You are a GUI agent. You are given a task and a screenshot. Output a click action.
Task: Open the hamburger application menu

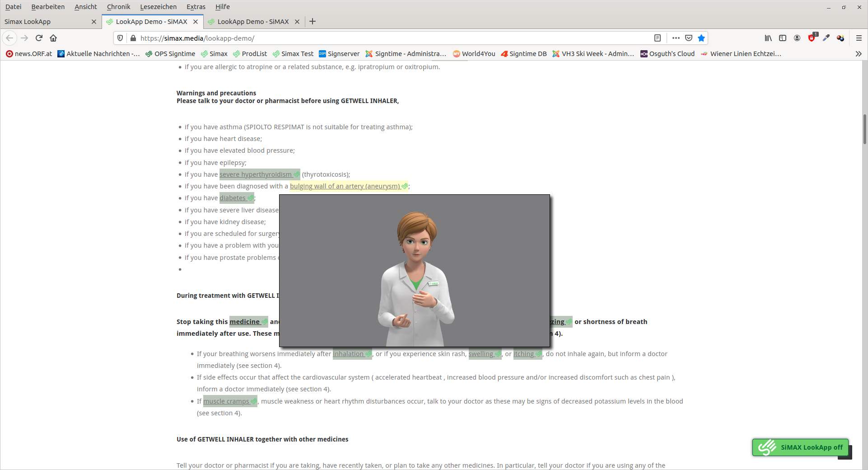(859, 38)
